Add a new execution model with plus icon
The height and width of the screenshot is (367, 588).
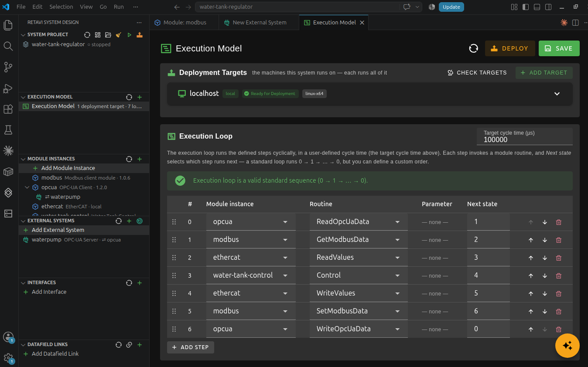click(140, 97)
